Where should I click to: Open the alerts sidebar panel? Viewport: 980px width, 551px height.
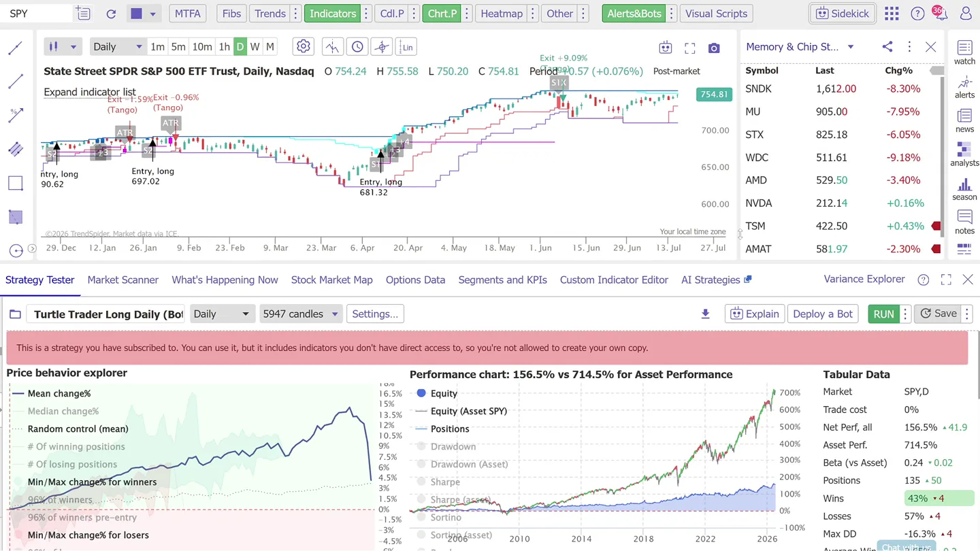[964, 88]
